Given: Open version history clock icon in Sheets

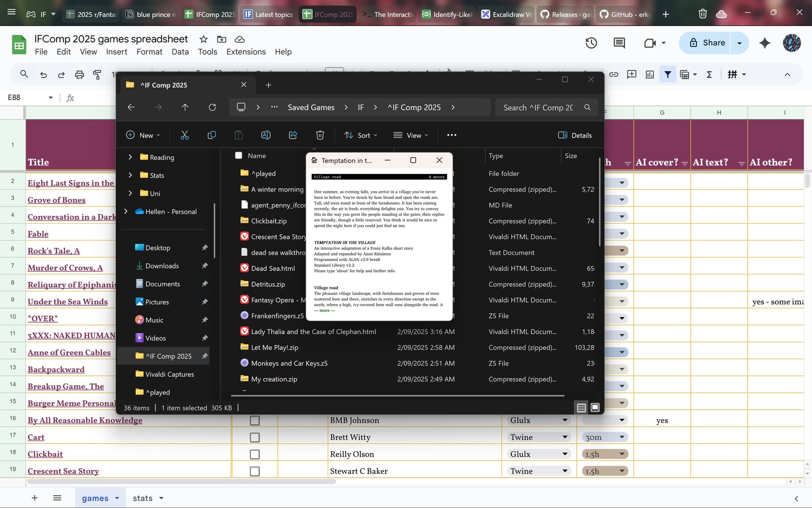Looking at the screenshot, I should [x=591, y=43].
